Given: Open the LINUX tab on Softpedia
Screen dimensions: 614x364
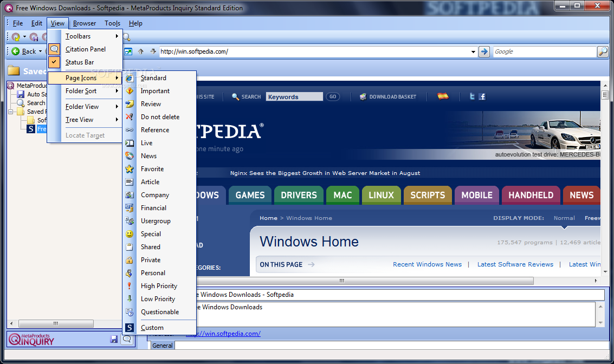Looking at the screenshot, I should coord(381,195).
